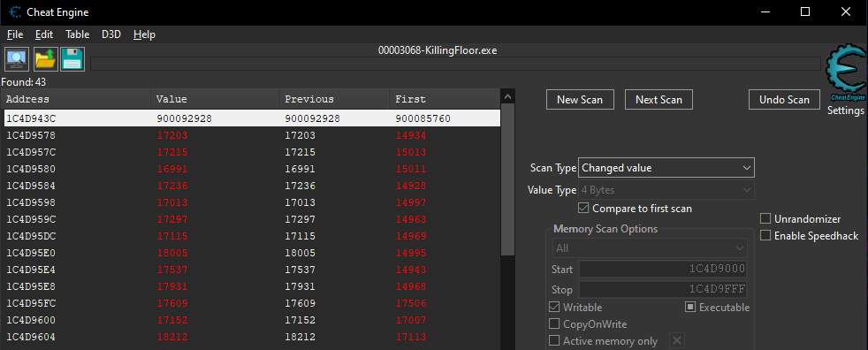The image size is (868, 350).
Task: Toggle the Writable checkbox
Action: [553, 307]
